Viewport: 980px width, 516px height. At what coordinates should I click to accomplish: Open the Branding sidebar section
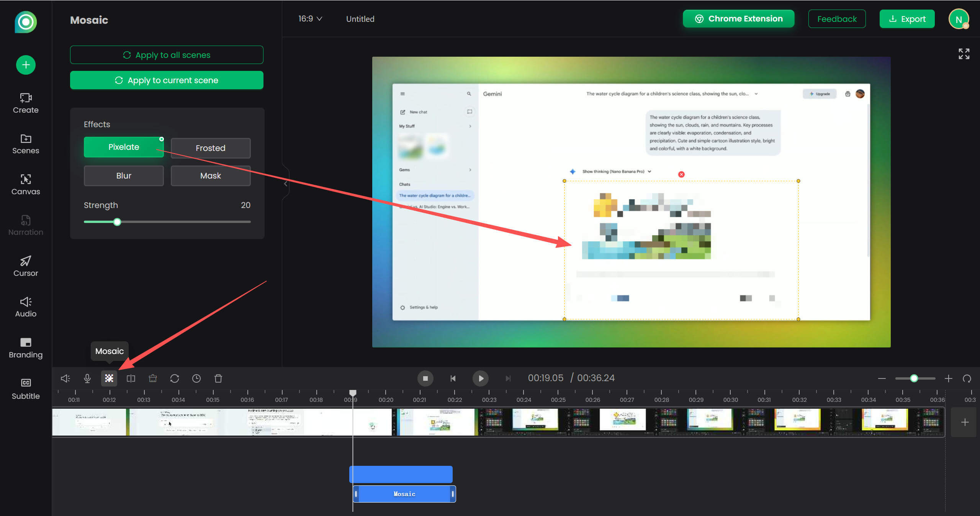pyautogui.click(x=26, y=348)
